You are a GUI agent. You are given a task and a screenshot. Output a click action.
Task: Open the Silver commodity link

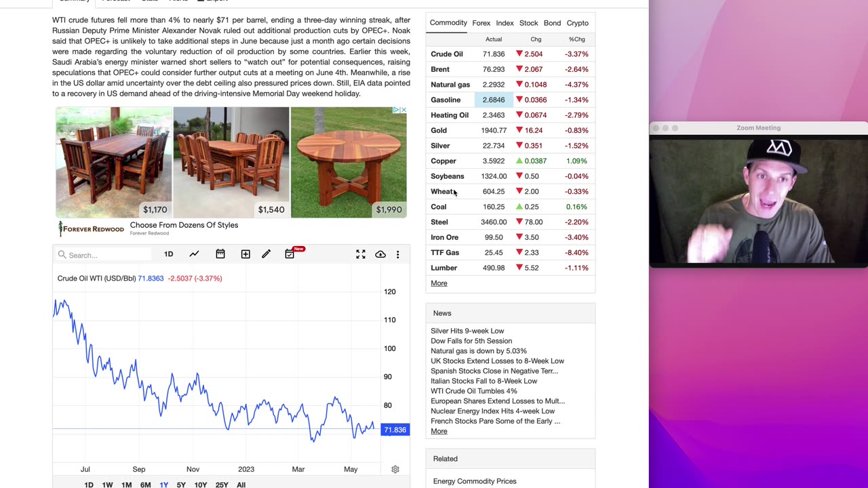click(440, 146)
